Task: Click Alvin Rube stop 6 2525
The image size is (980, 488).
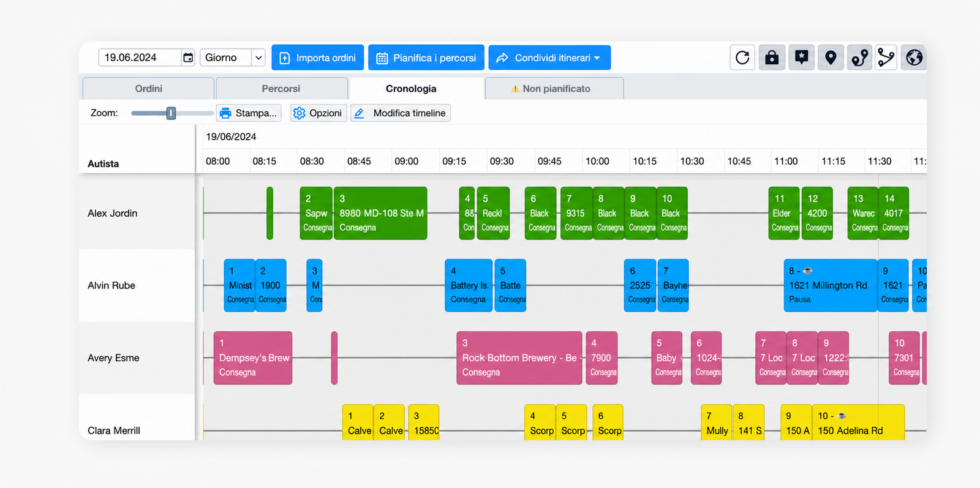Action: [640, 285]
